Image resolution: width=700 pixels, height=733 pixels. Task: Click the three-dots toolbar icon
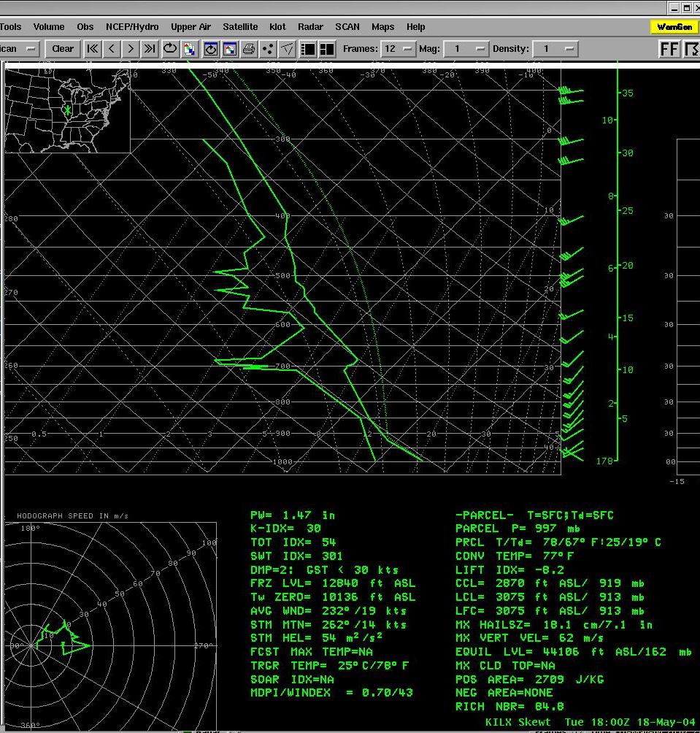[268, 49]
